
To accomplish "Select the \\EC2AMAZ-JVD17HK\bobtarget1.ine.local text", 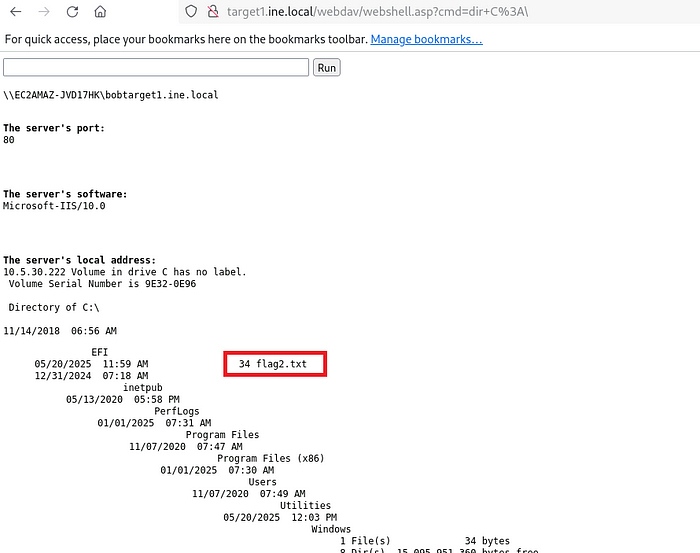I will pos(111,95).
